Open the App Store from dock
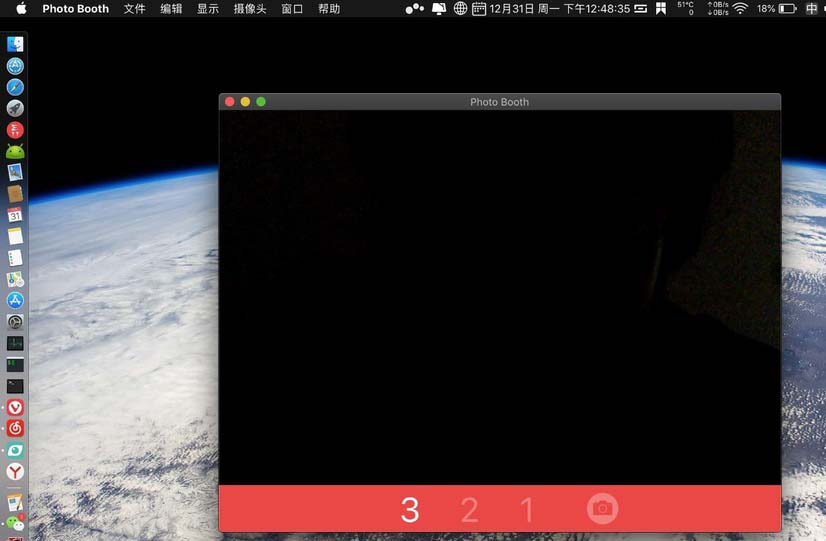826x541 pixels. (x=15, y=300)
